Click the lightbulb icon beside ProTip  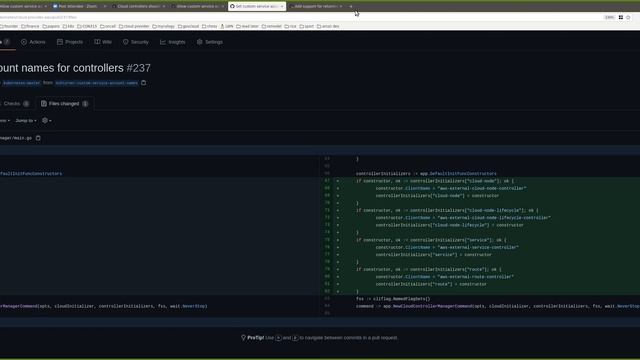pos(243,338)
